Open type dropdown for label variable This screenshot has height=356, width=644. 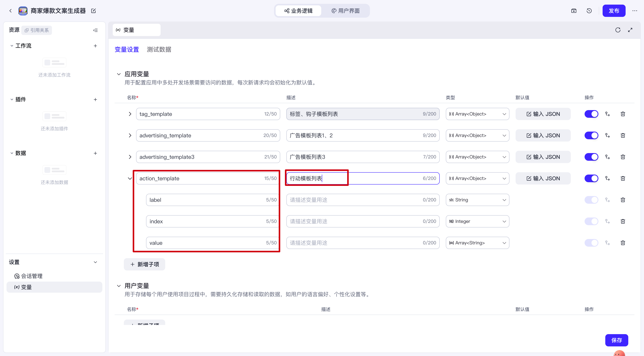(x=477, y=200)
